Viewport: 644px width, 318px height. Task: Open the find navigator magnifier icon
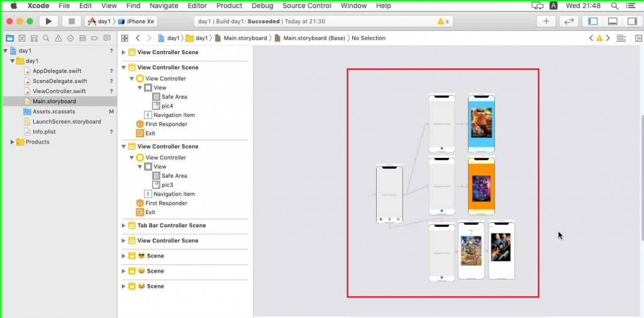[46, 38]
